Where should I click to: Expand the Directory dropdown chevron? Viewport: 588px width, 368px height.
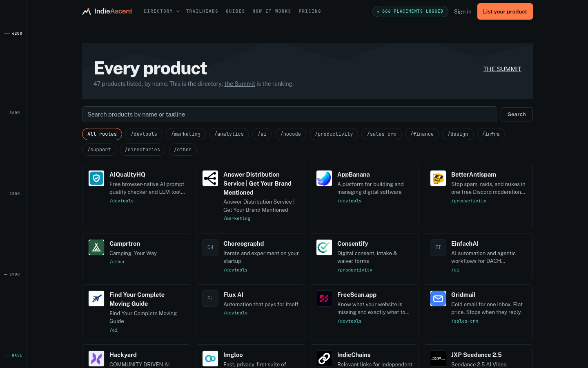coord(178,11)
